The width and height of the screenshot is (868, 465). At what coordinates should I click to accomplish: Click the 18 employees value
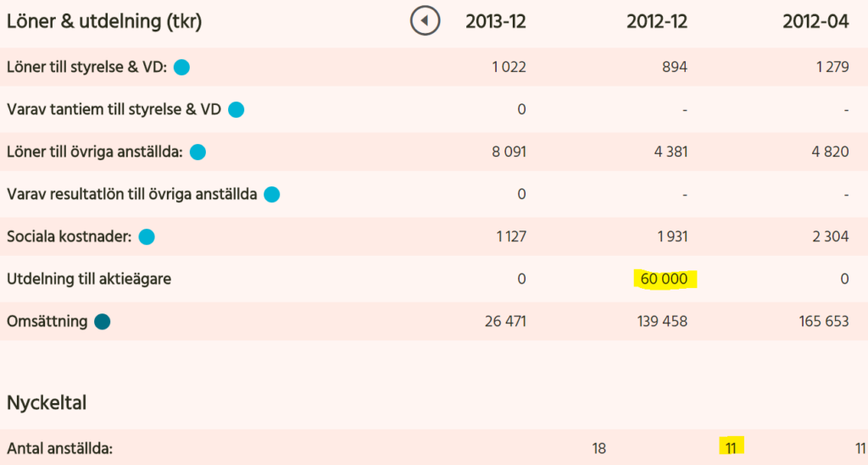coord(599,448)
